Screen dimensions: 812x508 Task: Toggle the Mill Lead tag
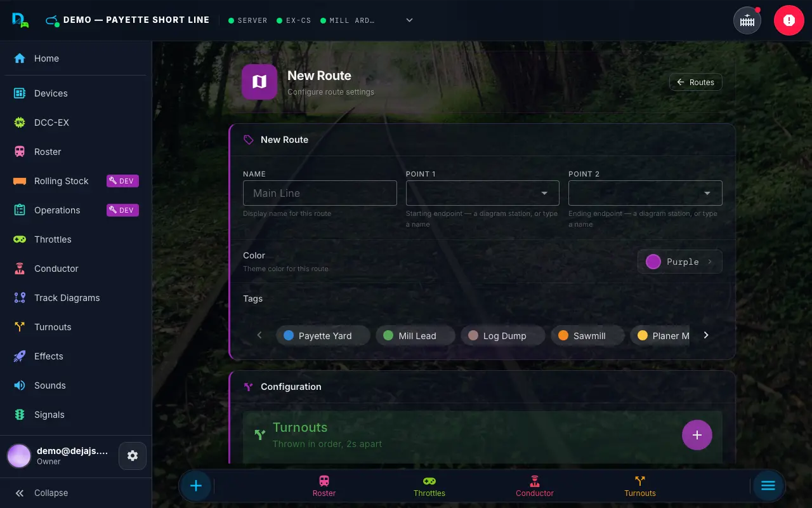point(415,336)
